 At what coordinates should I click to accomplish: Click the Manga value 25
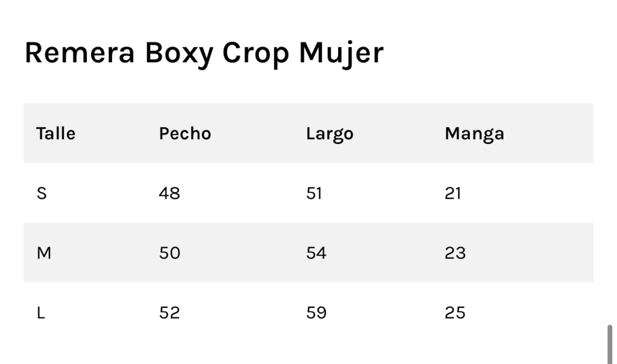456,313
